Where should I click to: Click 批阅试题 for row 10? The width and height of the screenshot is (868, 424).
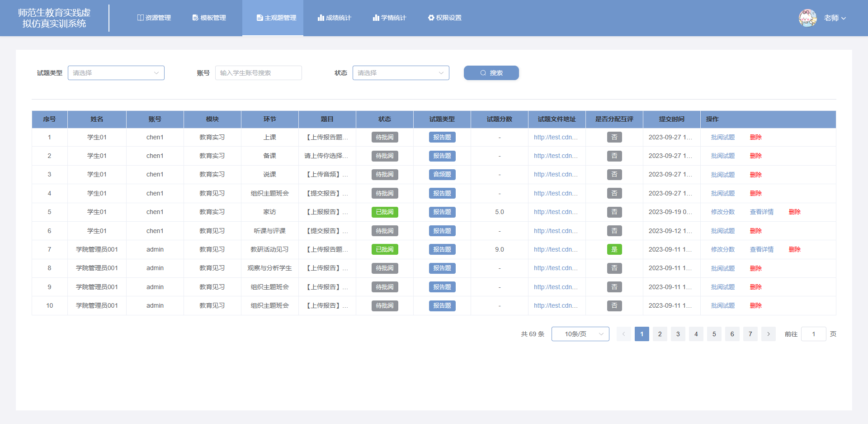click(x=723, y=305)
